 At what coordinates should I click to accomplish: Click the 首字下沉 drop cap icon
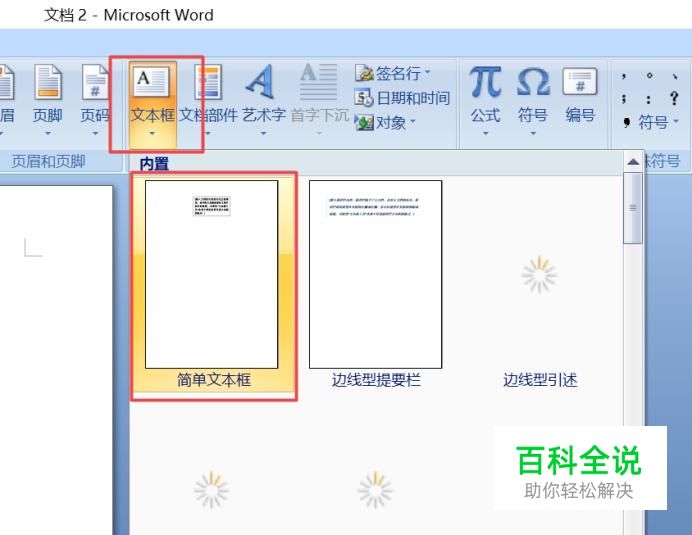[x=319, y=82]
